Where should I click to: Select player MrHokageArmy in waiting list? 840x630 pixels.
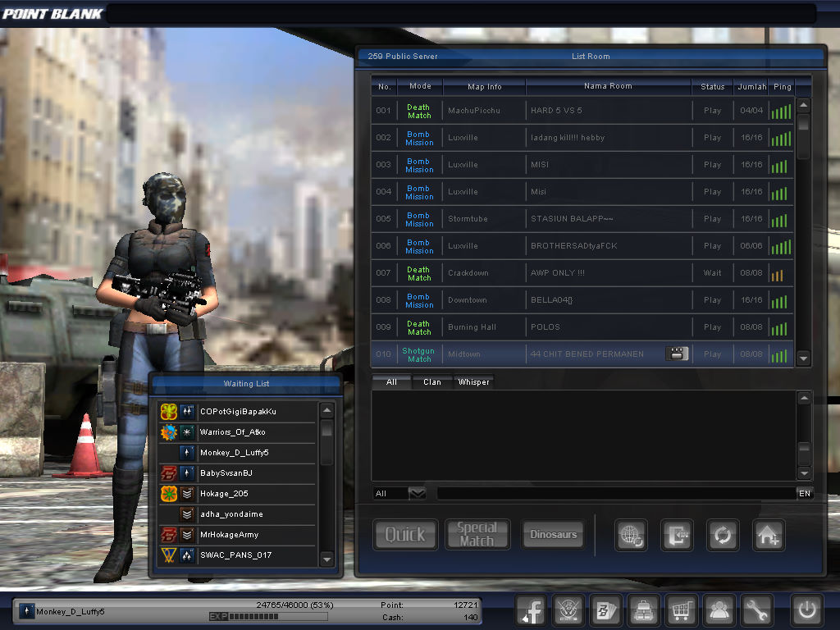237,535
